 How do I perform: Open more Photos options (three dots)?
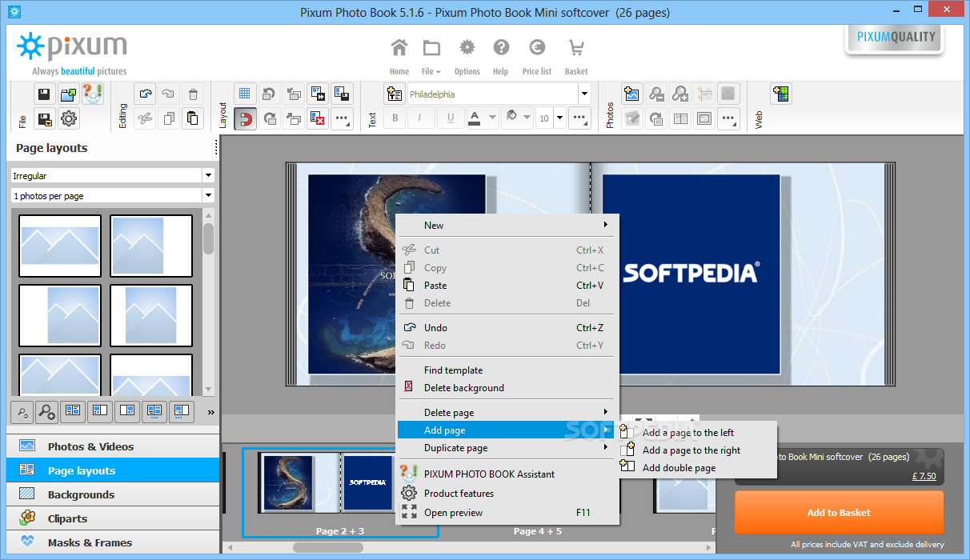coord(728,118)
